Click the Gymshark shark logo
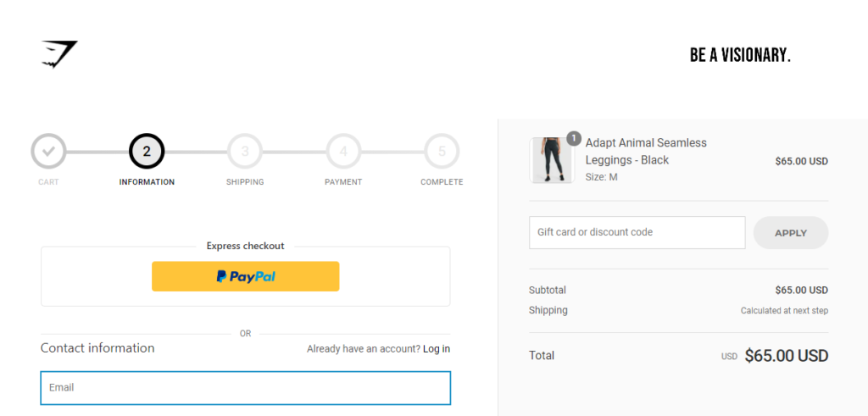Image resolution: width=868 pixels, height=416 pixels. [x=59, y=54]
